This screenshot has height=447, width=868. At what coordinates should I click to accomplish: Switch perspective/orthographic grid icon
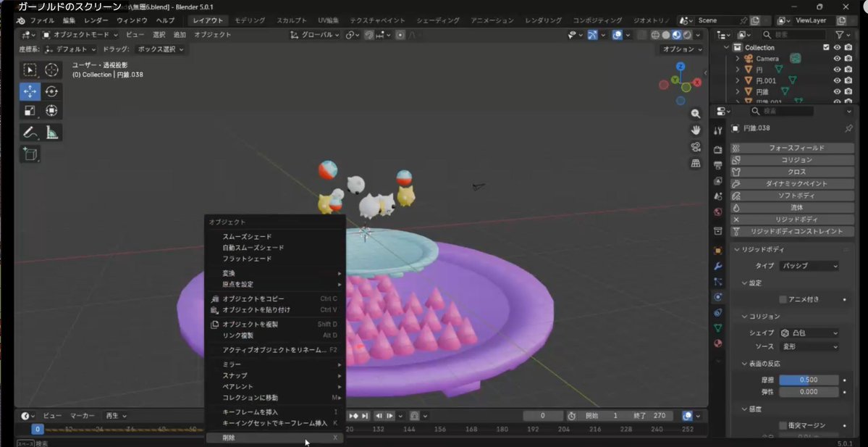pyautogui.click(x=696, y=164)
